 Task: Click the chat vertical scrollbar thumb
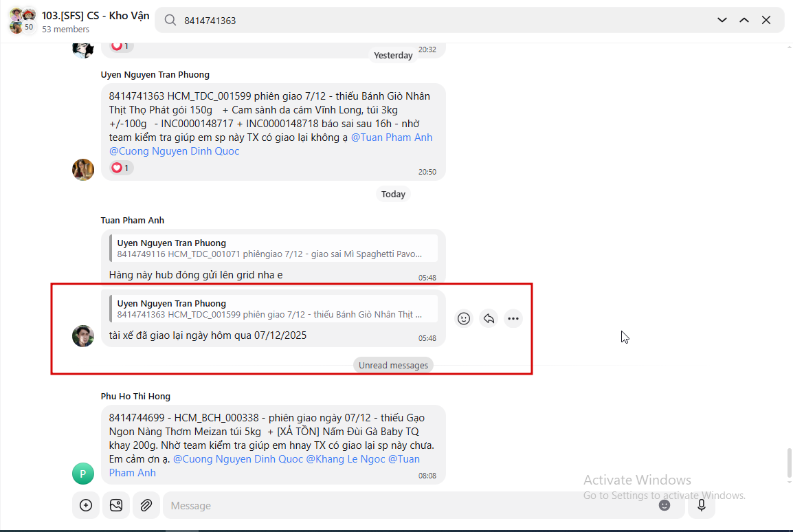coord(789,463)
